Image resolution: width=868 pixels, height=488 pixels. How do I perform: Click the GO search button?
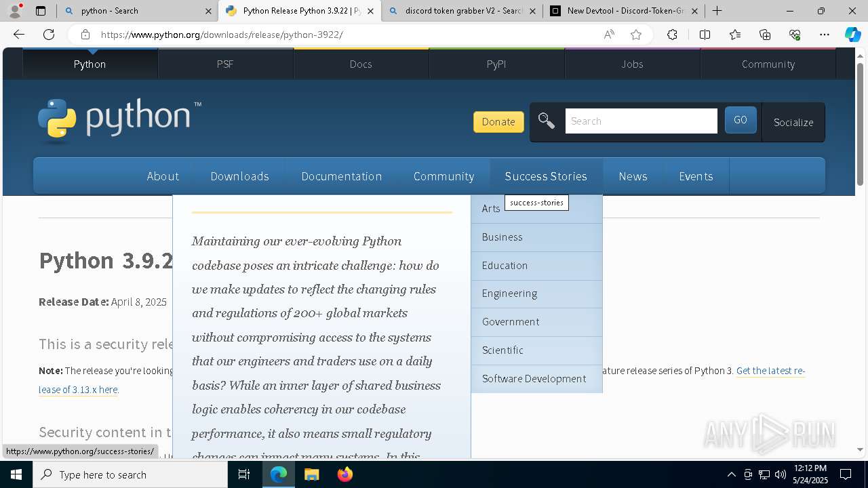coord(741,120)
